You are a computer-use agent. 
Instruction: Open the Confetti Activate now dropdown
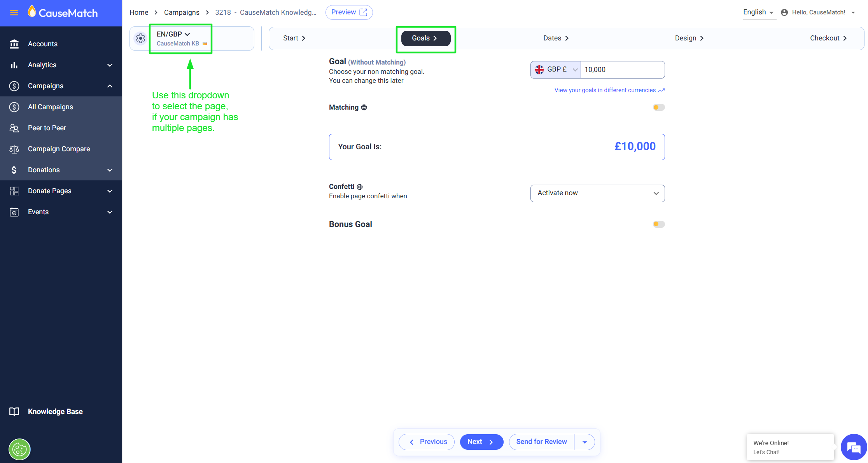point(597,193)
